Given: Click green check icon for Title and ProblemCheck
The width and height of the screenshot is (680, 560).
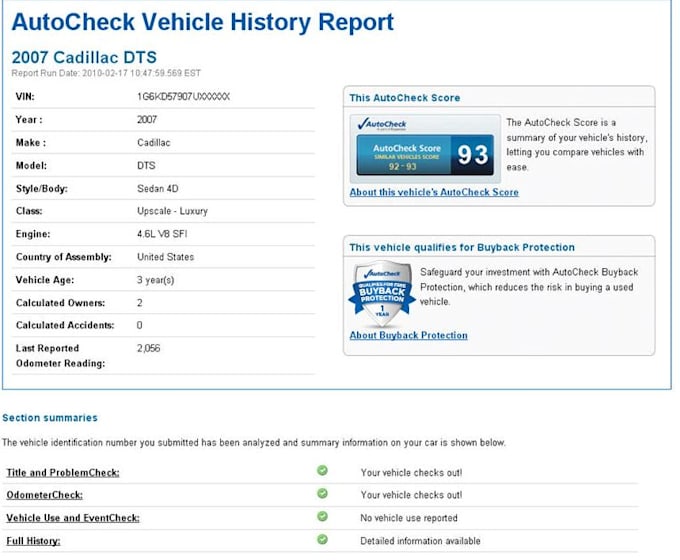Looking at the screenshot, I should pos(322,471).
